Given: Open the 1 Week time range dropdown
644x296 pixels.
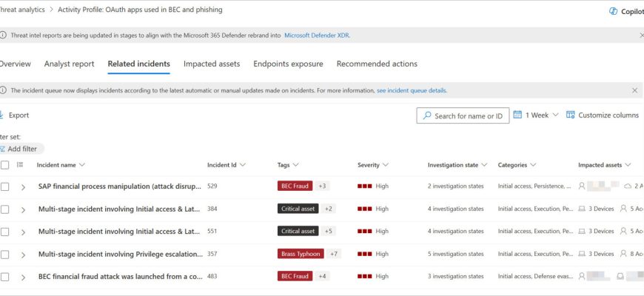Looking at the screenshot, I should coord(536,115).
